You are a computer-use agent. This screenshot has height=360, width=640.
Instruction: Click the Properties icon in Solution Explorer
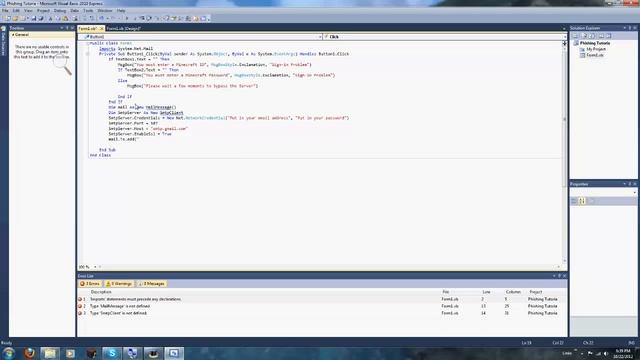576,36
